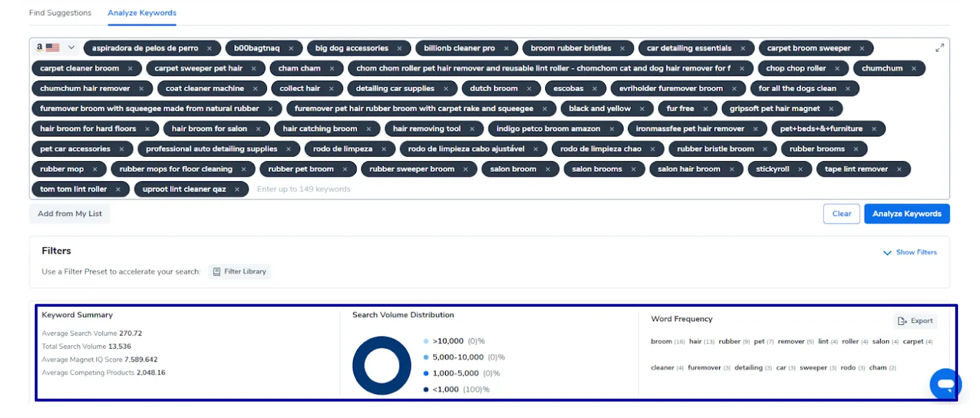Remove the 'cham cham' keyword tag
This screenshot has width=980, height=418.
pyautogui.click(x=332, y=69)
